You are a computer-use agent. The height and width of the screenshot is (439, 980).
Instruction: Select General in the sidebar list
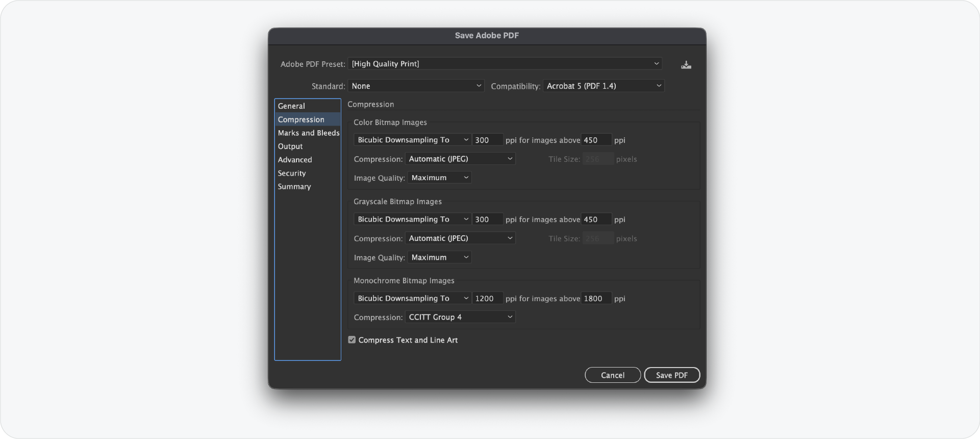[308, 106]
